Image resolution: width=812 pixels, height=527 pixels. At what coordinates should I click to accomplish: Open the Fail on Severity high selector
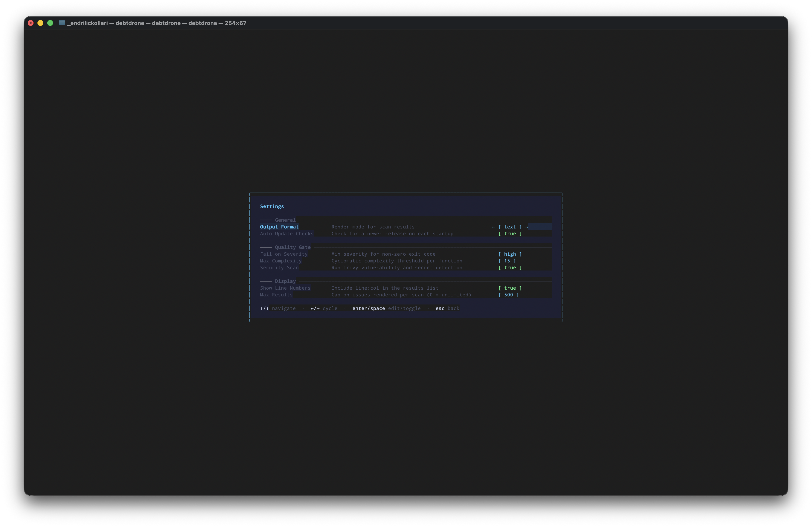pos(510,254)
